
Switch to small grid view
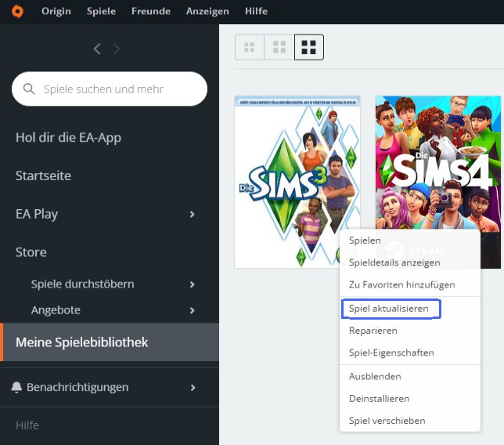tap(250, 48)
